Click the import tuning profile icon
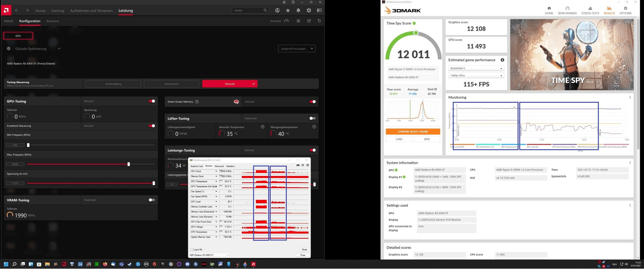644x269 pixels. [298, 21]
